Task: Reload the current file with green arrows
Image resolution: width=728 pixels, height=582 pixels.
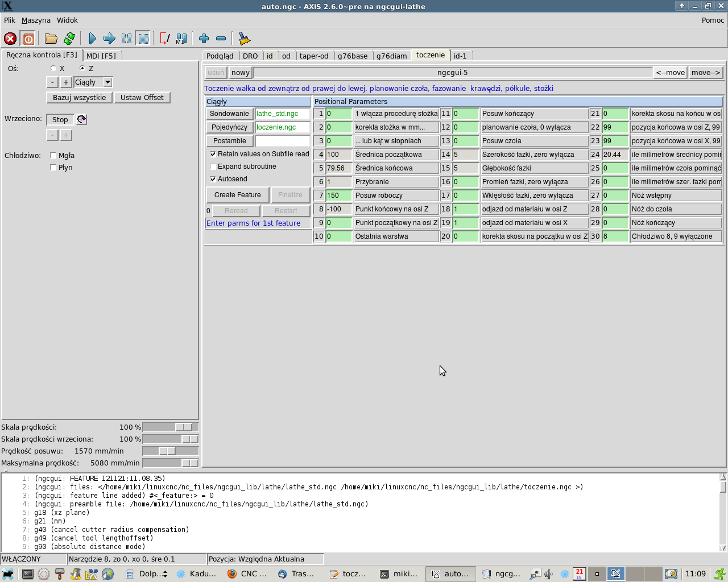Action: click(x=69, y=39)
